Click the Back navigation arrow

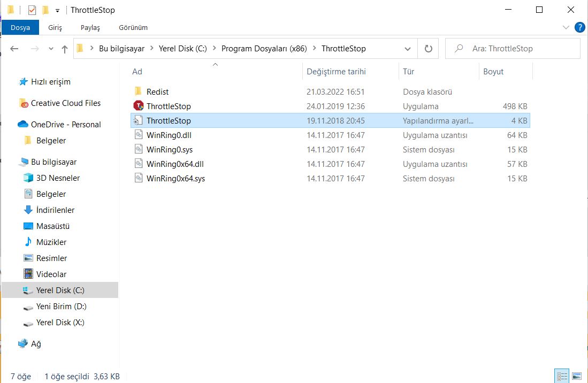coord(14,49)
